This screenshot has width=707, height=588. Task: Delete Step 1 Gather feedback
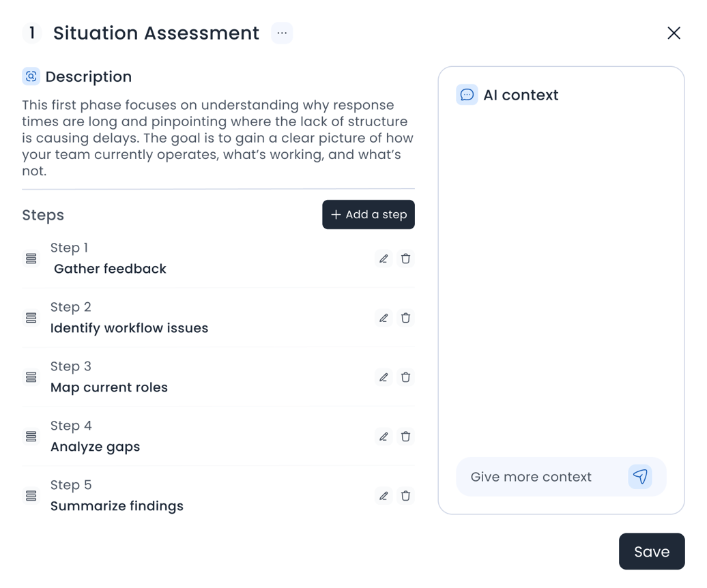405,259
